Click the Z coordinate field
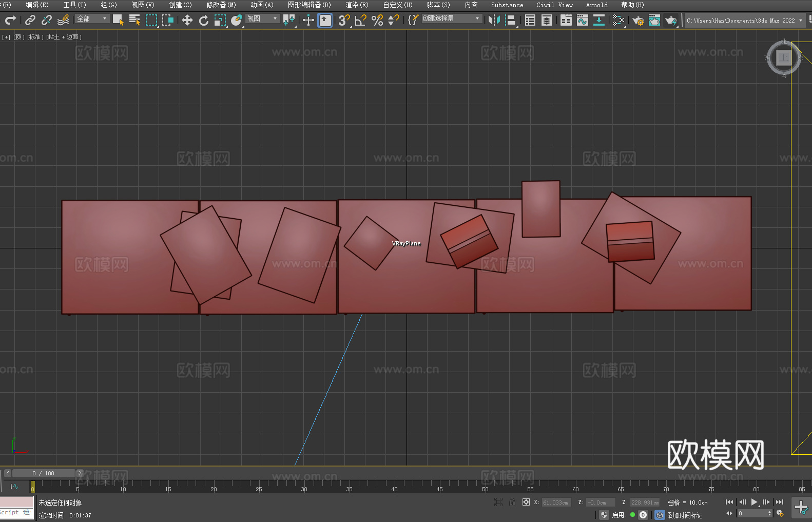 point(645,502)
